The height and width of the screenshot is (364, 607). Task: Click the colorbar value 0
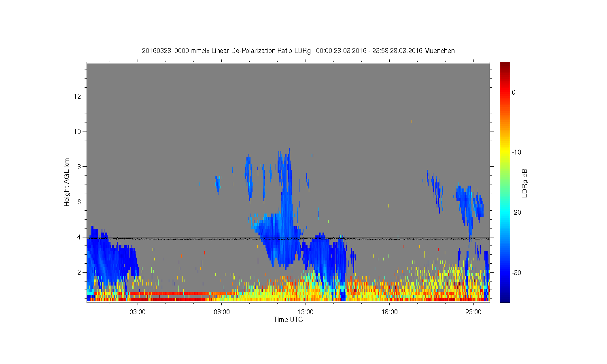514,92
